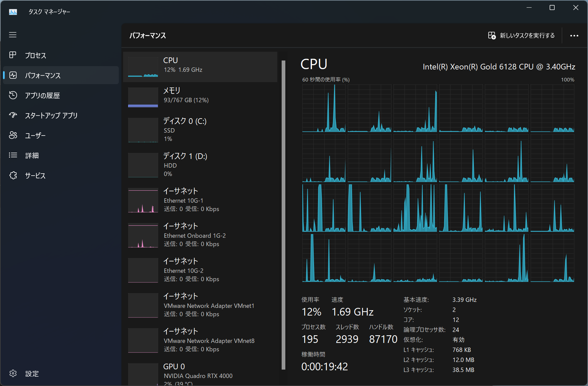Select the Performance icon in sidebar
The image size is (588, 386).
[x=13, y=75]
